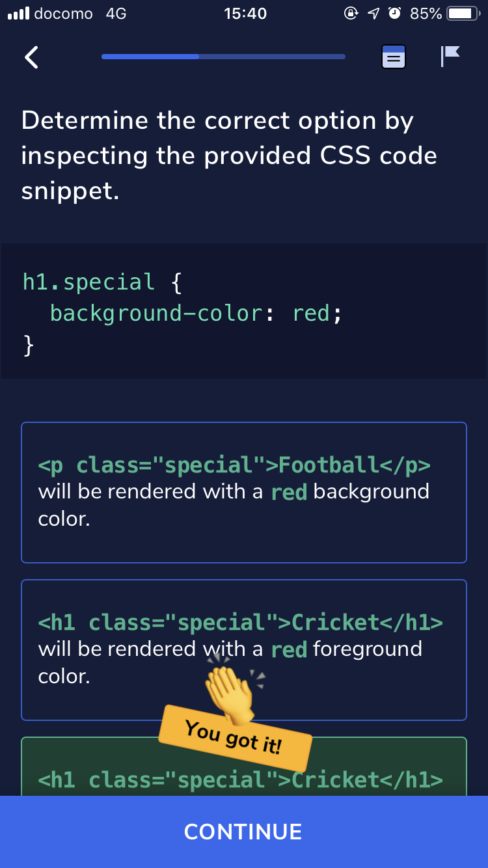The width and height of the screenshot is (488, 868).
Task: Tap the question instruction text
Action: click(x=229, y=156)
